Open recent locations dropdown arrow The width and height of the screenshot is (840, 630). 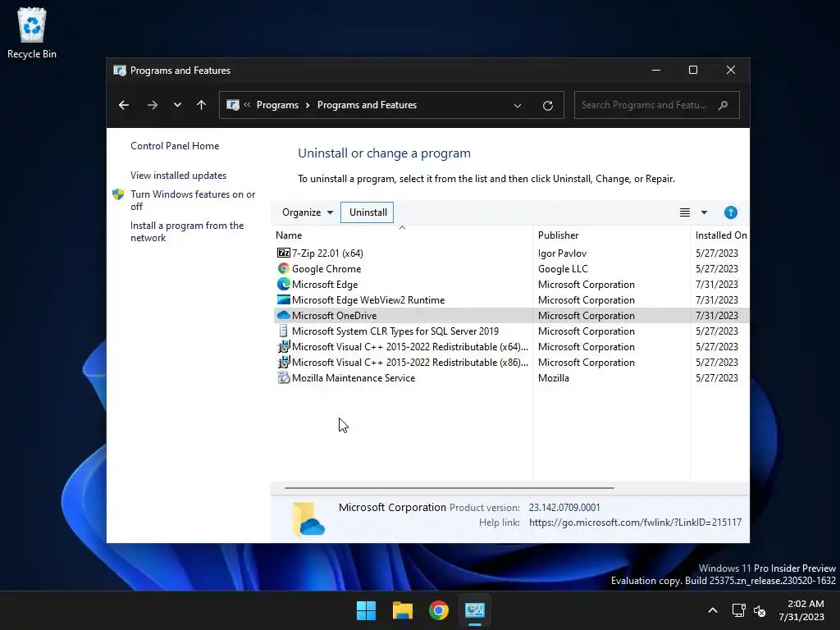(x=177, y=105)
